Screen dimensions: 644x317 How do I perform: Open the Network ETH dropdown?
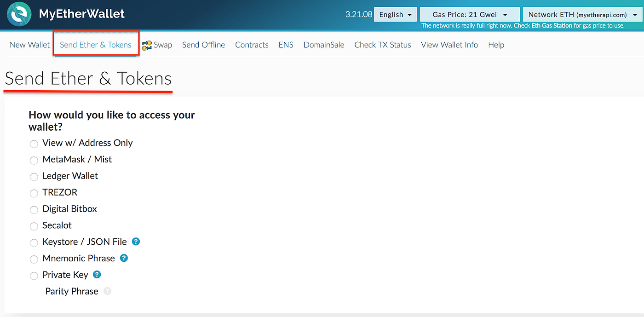click(x=583, y=14)
